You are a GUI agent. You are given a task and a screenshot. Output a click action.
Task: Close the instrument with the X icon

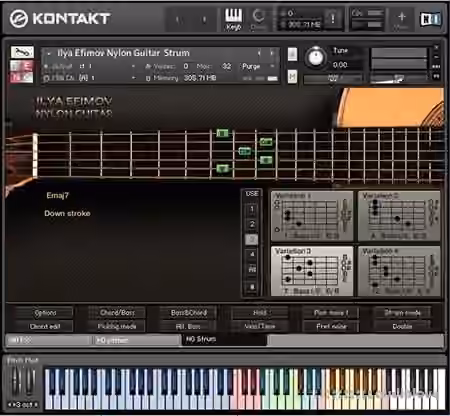436,47
